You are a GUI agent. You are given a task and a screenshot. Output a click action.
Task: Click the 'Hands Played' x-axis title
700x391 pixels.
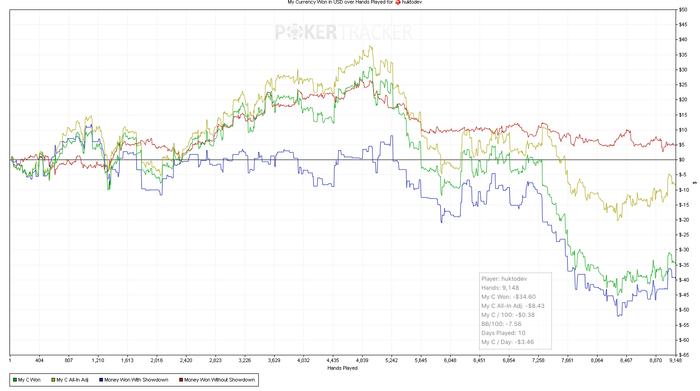pyautogui.click(x=342, y=368)
